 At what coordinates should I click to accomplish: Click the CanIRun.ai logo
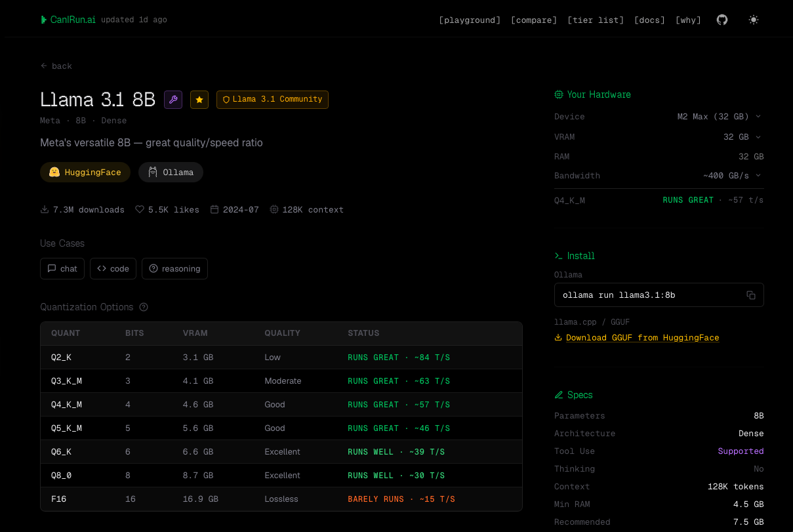tap(68, 20)
